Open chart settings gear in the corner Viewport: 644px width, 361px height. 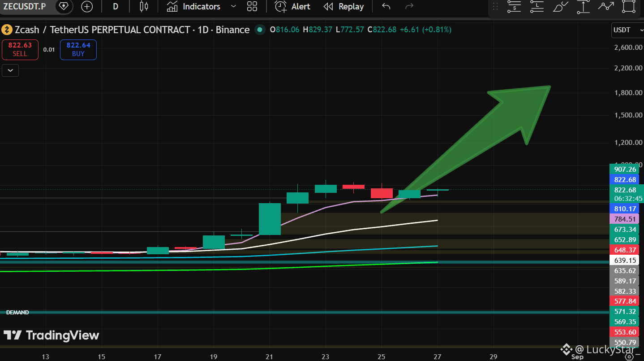coord(630,357)
